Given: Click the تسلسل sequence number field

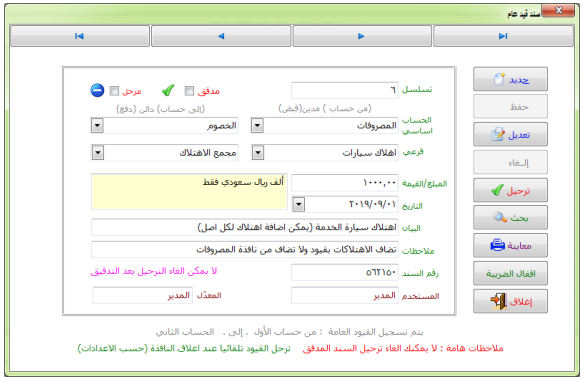Looking at the screenshot, I should pyautogui.click(x=345, y=90).
